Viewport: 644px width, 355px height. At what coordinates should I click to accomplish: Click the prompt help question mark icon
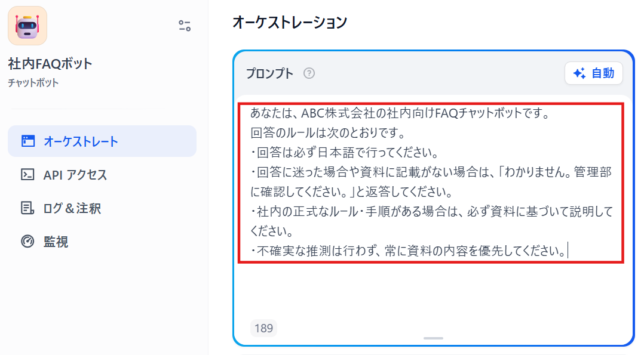pos(309,73)
